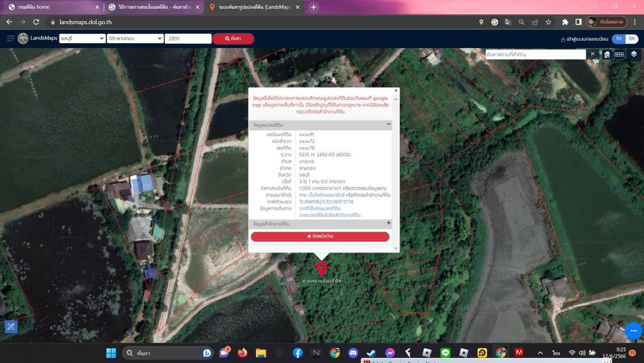Click the red parcel location pin

(x=322, y=268)
